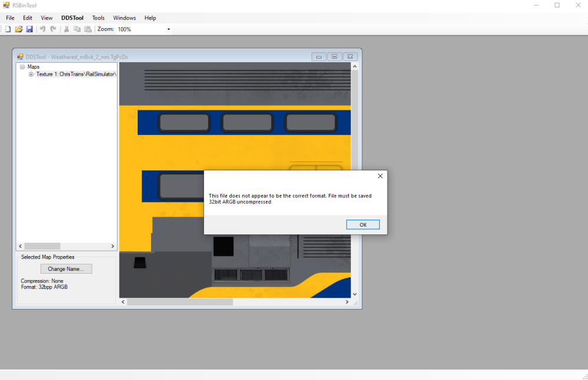This screenshot has height=380, width=588.
Task: Click the New file toolbar icon
Action: click(x=8, y=29)
